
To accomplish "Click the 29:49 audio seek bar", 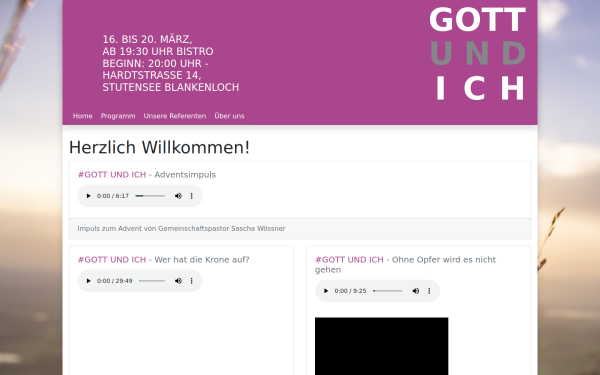I will (x=152, y=281).
